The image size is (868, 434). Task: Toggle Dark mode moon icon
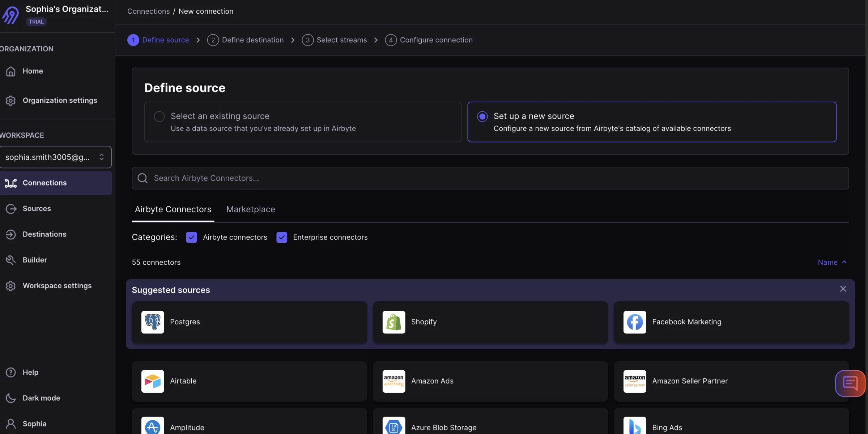(10, 398)
